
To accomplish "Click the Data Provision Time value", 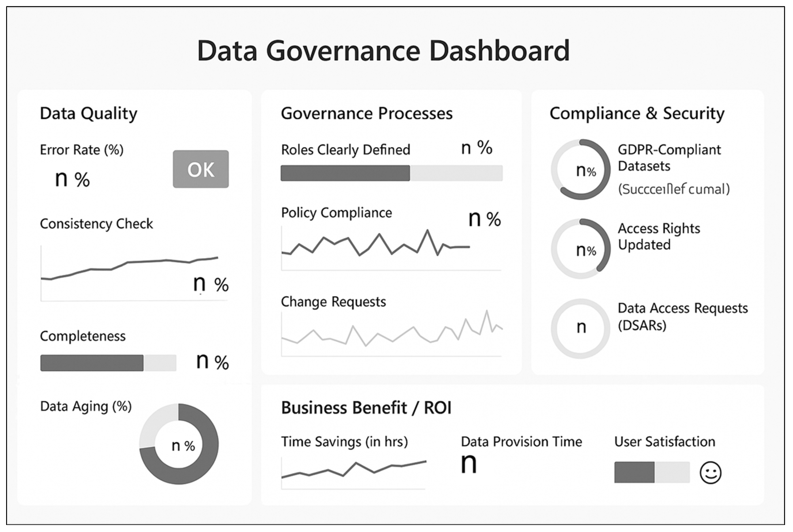I will [x=469, y=463].
